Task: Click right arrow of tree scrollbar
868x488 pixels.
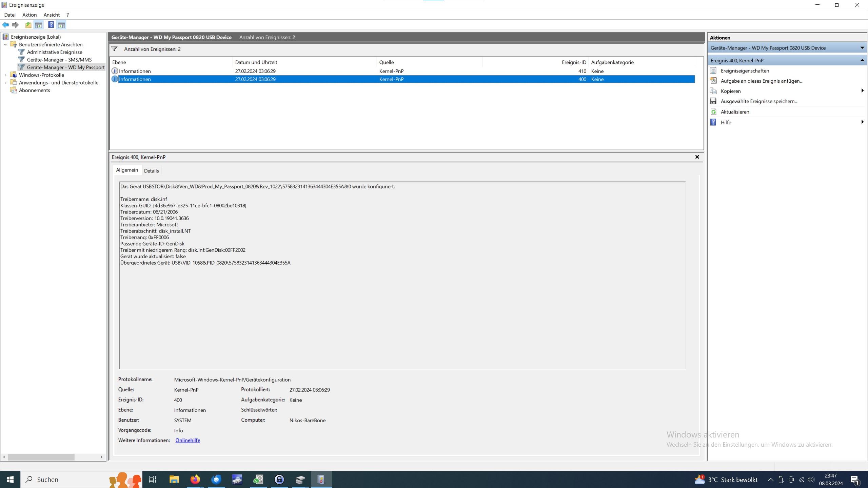Action: point(101,457)
